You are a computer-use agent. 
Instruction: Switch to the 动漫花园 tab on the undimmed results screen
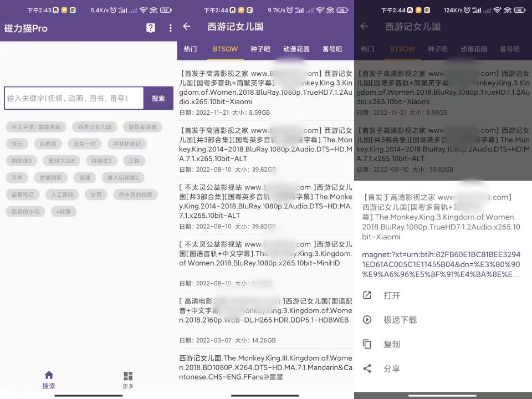(x=296, y=49)
